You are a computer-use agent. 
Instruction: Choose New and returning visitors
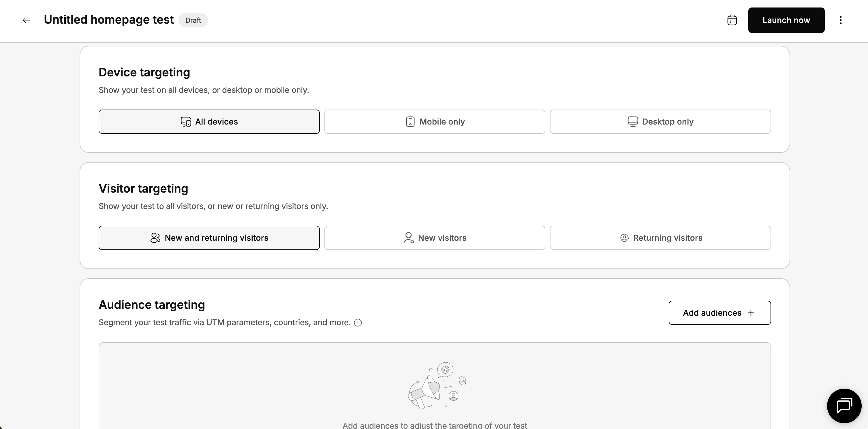(x=209, y=238)
